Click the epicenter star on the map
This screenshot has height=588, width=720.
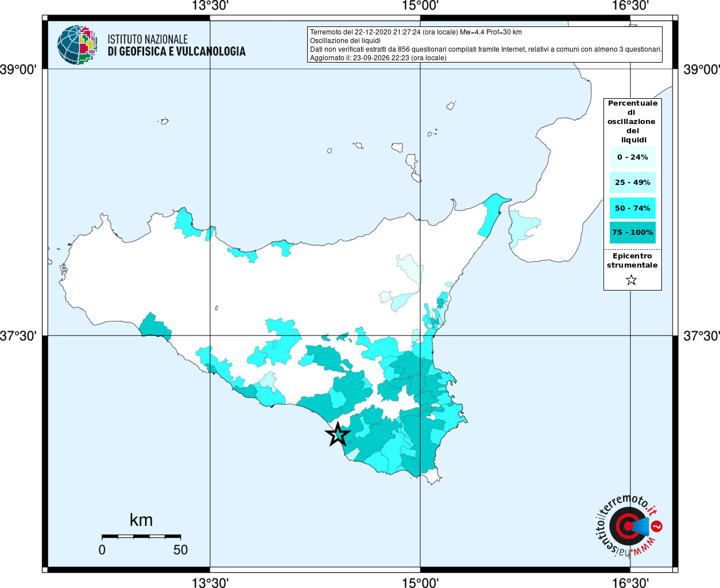[x=338, y=434]
